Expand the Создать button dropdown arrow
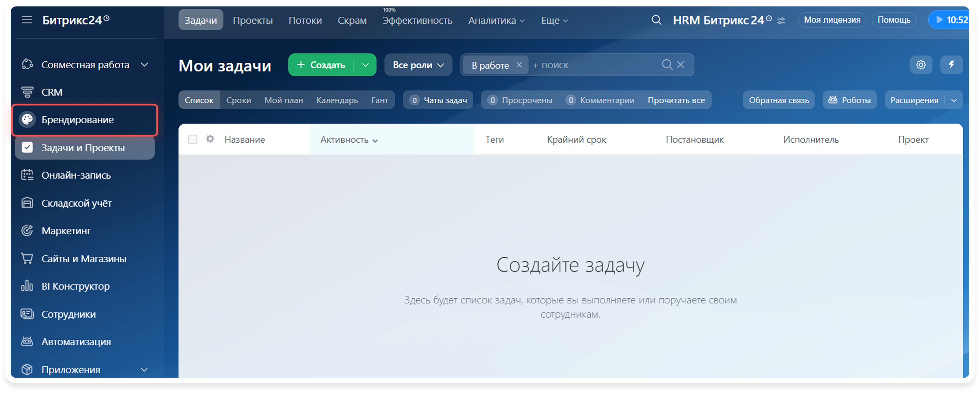This screenshot has width=980, height=393. pos(365,65)
